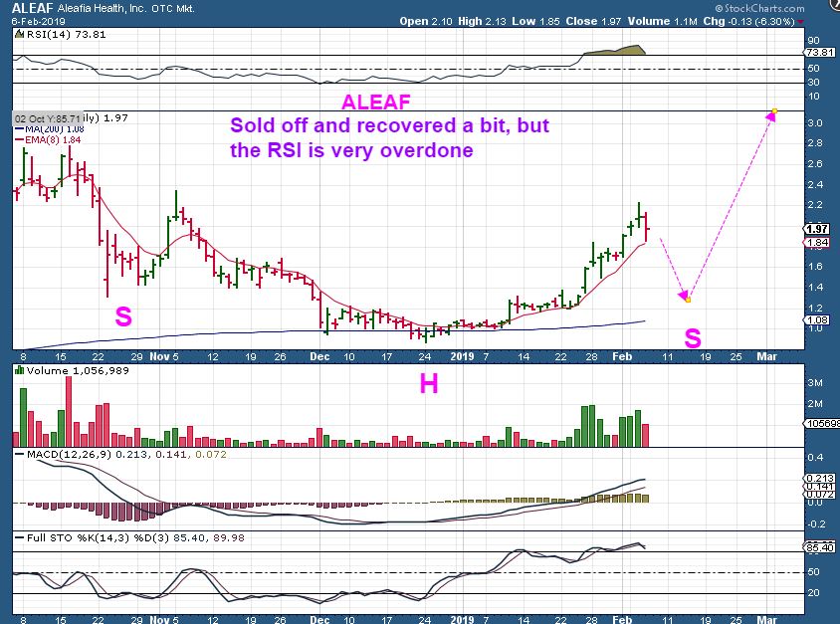The height and width of the screenshot is (624, 840).
Task: Click the 85.40 stochastic value tag
Action: [x=820, y=547]
